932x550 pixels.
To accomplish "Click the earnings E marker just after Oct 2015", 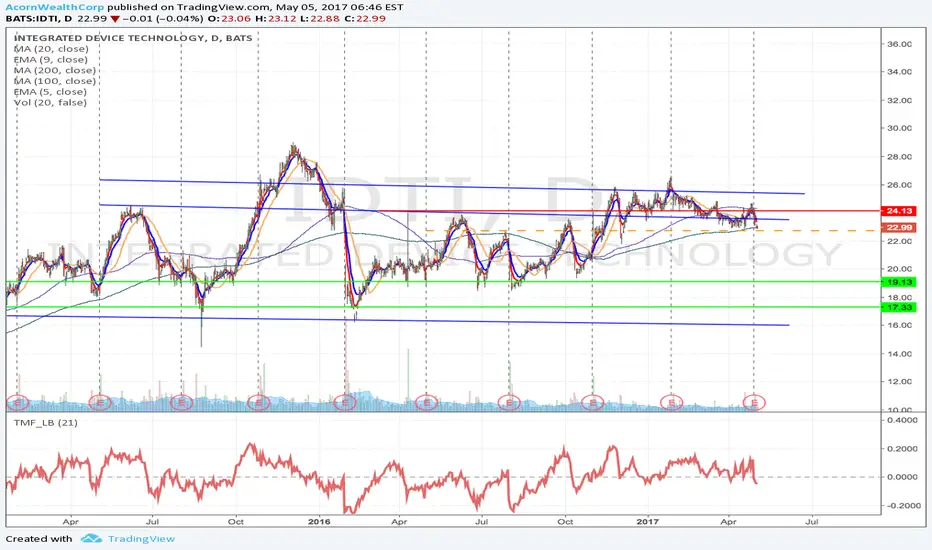I will tap(259, 403).
